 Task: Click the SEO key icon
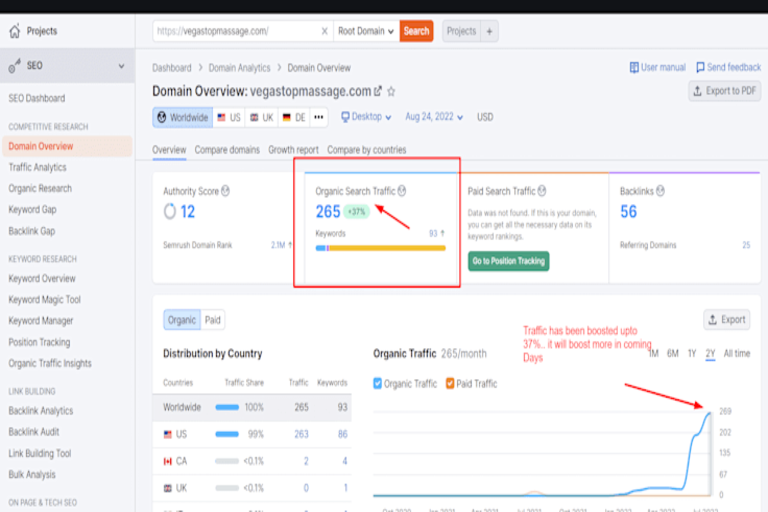(x=15, y=65)
